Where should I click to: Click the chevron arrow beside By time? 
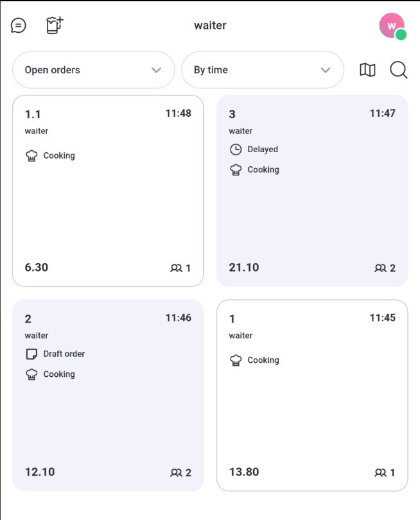[326, 70]
